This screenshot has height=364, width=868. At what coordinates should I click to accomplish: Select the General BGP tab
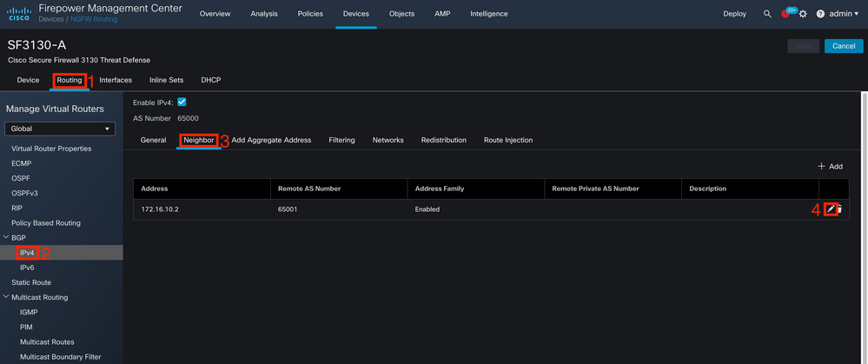[153, 140]
